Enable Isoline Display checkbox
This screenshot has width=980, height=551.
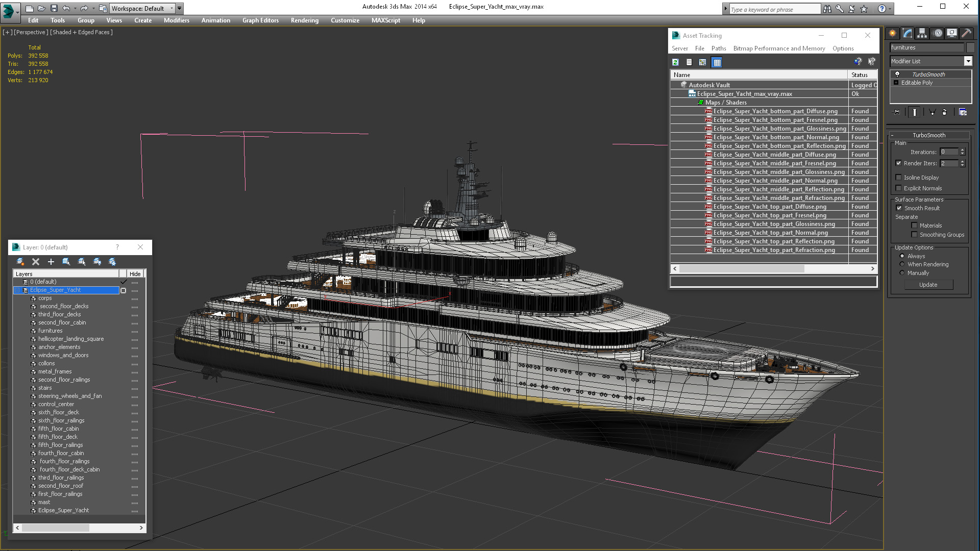coord(899,178)
